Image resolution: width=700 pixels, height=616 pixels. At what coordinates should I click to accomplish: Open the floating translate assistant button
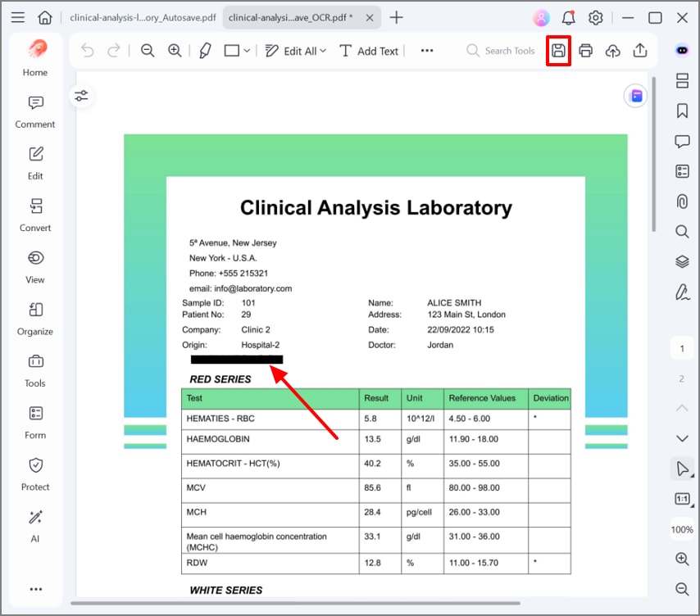[635, 96]
